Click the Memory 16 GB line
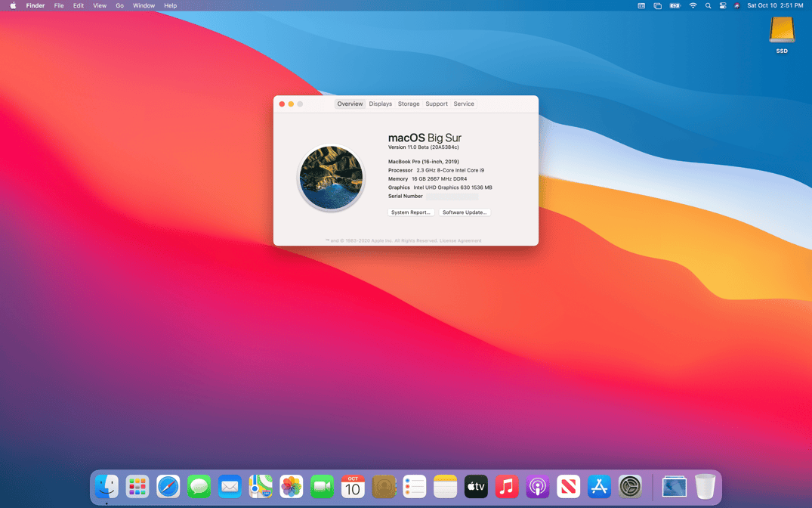The width and height of the screenshot is (812, 508). (428, 179)
